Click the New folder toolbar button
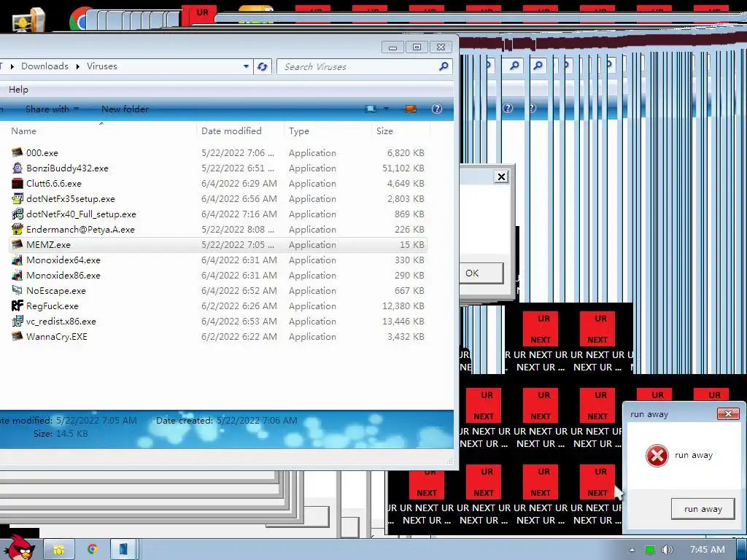Image resolution: width=747 pixels, height=560 pixels. [125, 109]
